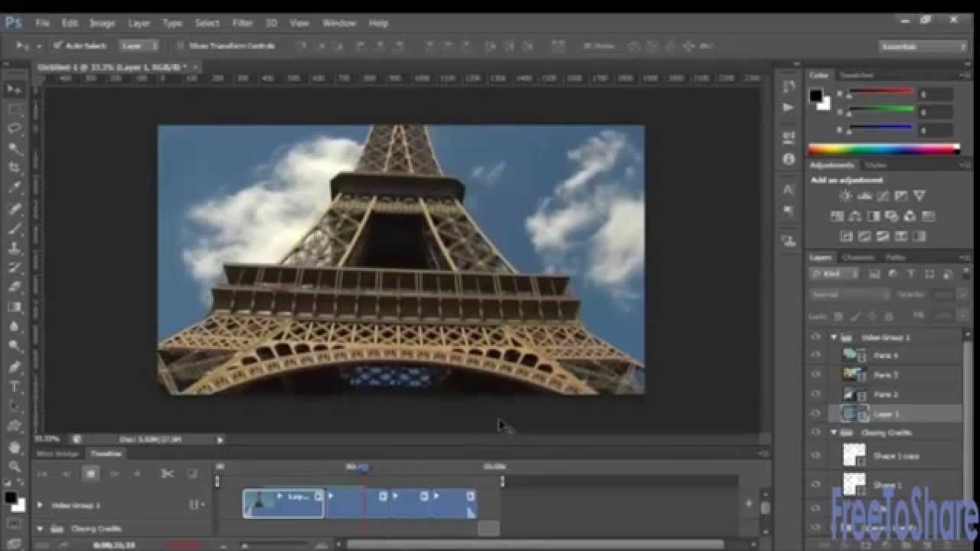The height and width of the screenshot is (551, 980).
Task: Collapse the Closing Credits timeline track
Action: 40,529
